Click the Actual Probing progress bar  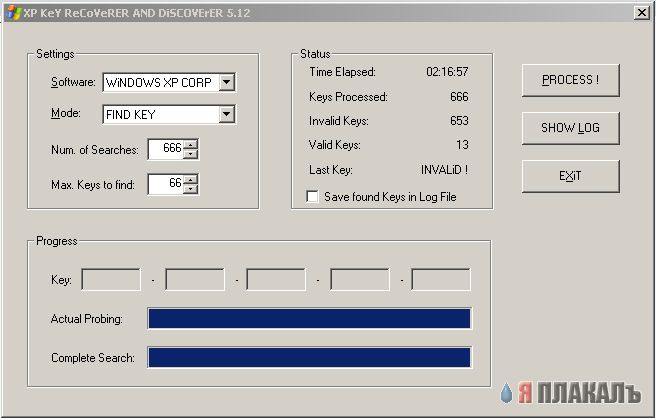pos(310,318)
